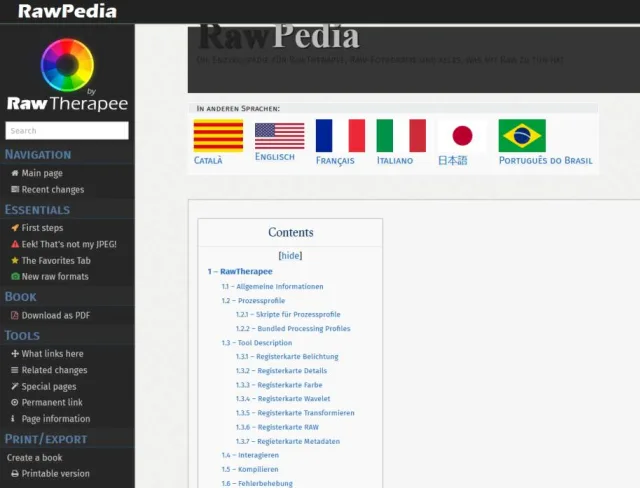640x488 pixels.
Task: Click the printer icon beside Printable version
Action: 15,474
